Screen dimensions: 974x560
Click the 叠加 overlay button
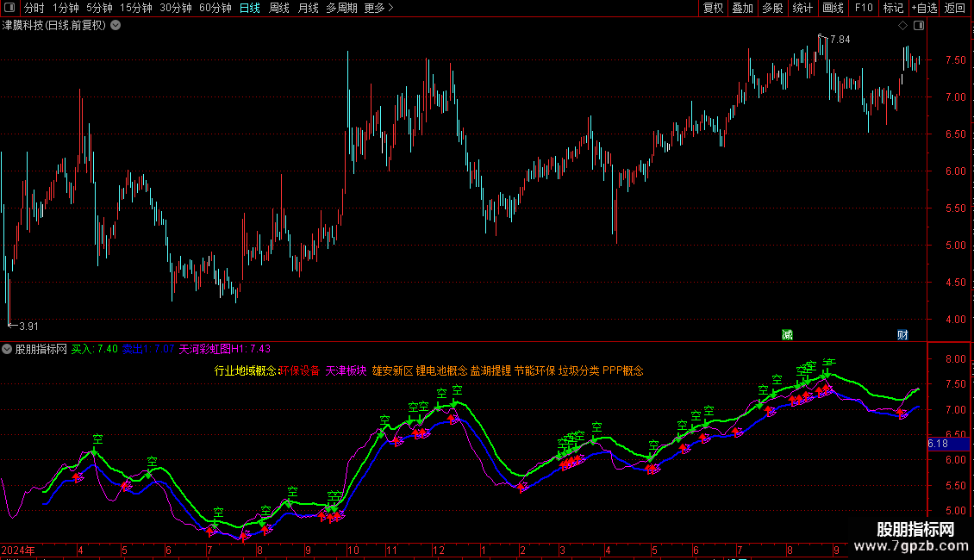(x=742, y=8)
